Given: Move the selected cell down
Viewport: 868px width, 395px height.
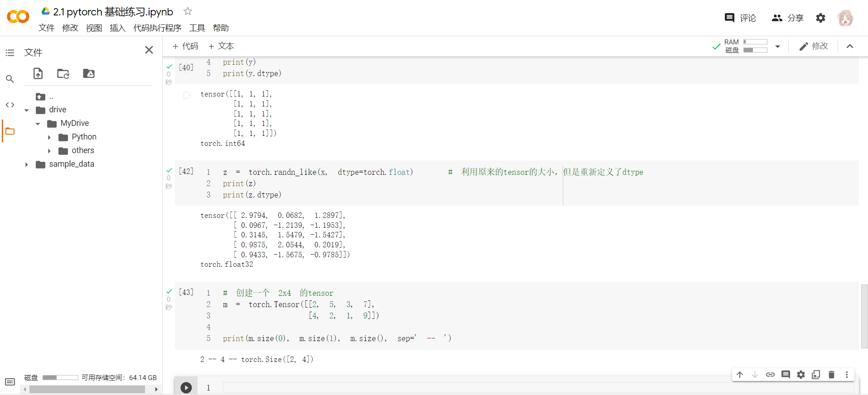Looking at the screenshot, I should pos(755,375).
